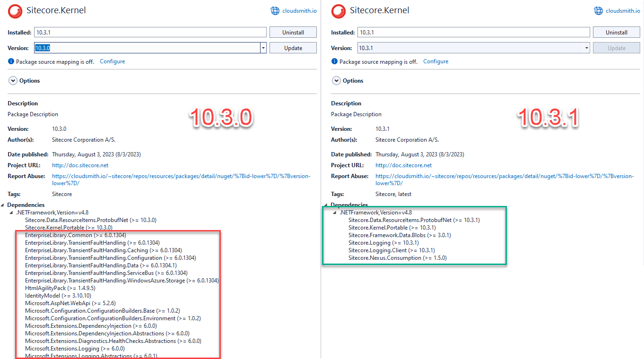Open the version dropdown showing 10.3.1
Image resolution: width=644 pixels, height=359 pixels.
click(587, 48)
